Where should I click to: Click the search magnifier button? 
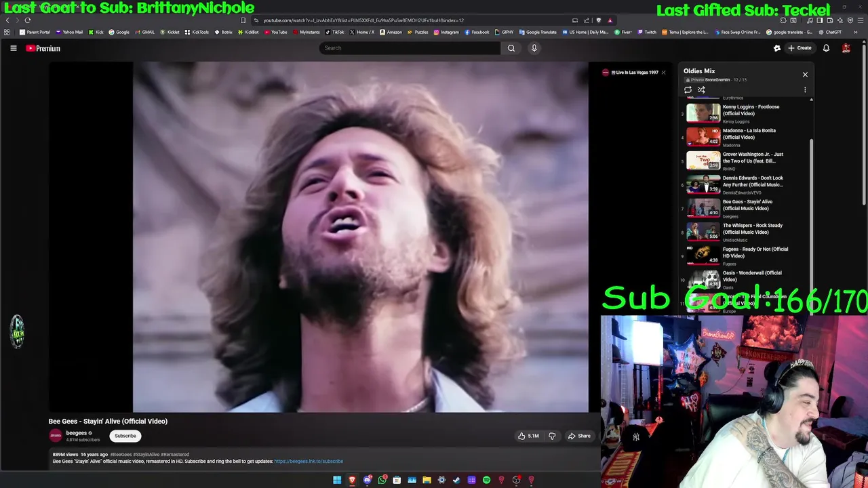click(511, 48)
